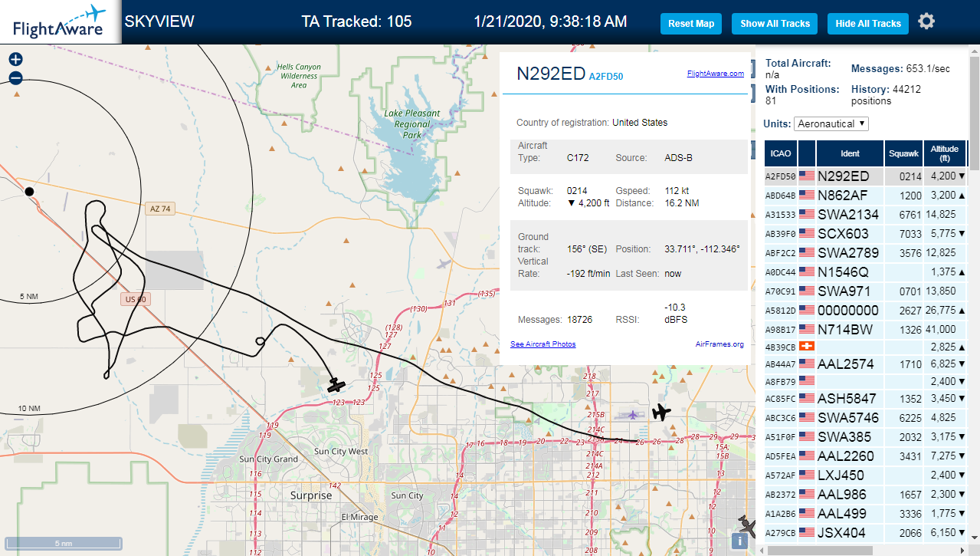Click the A2FD50 hex code beside N292ED title
This screenshot has width=980, height=556.
point(608,76)
